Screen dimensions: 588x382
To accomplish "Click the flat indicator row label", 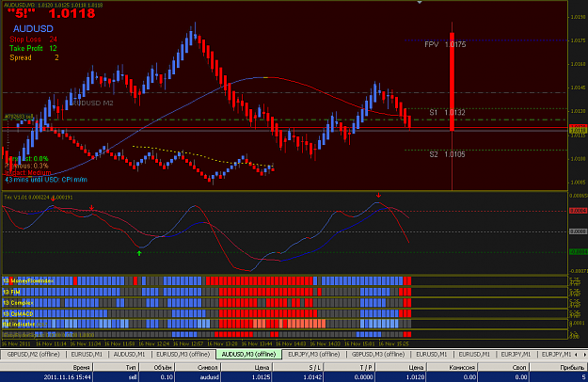I will pyautogui.click(x=19, y=324).
